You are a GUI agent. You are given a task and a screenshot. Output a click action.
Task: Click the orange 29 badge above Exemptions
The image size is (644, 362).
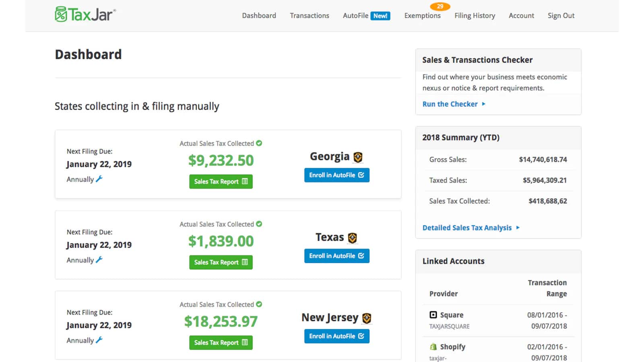click(x=440, y=6)
